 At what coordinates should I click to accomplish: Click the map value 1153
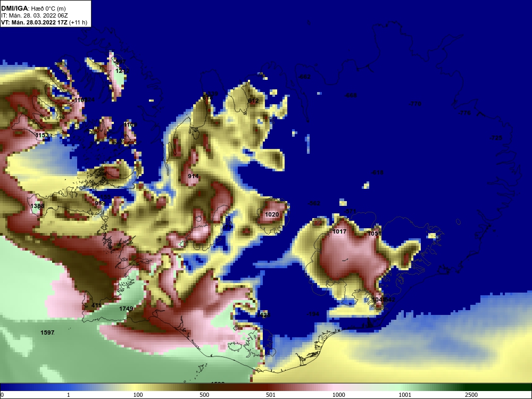(x=42, y=135)
